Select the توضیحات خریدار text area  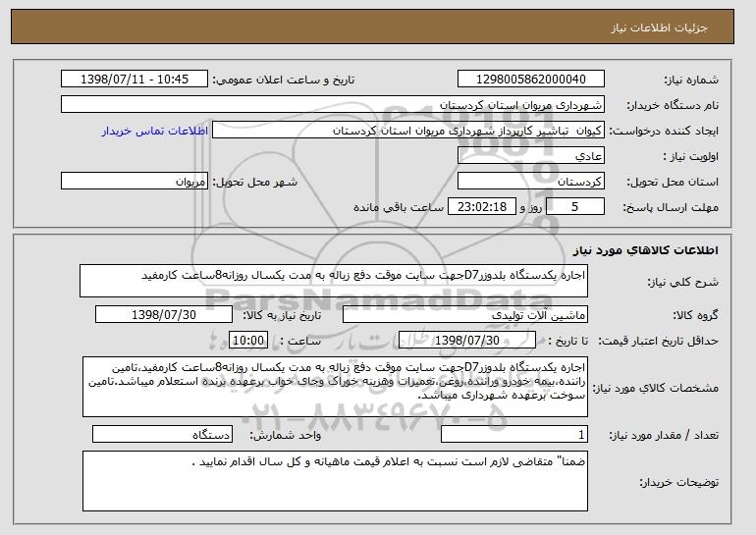pyautogui.click(x=335, y=481)
